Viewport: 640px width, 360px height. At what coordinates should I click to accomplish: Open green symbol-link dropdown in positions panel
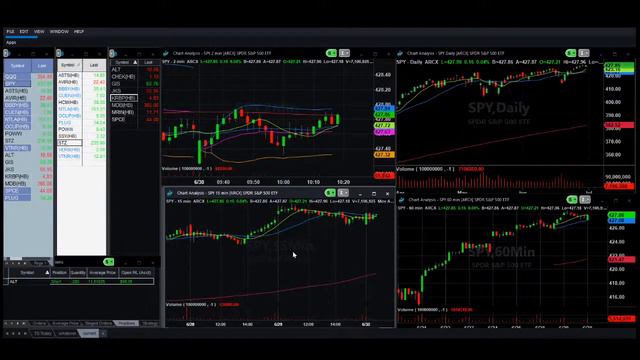pyautogui.click(x=109, y=262)
